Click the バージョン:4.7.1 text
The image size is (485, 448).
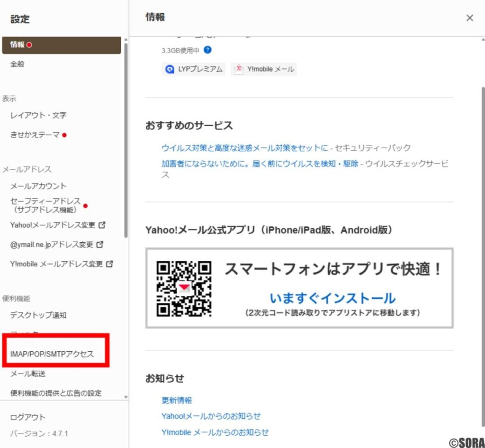tap(39, 433)
